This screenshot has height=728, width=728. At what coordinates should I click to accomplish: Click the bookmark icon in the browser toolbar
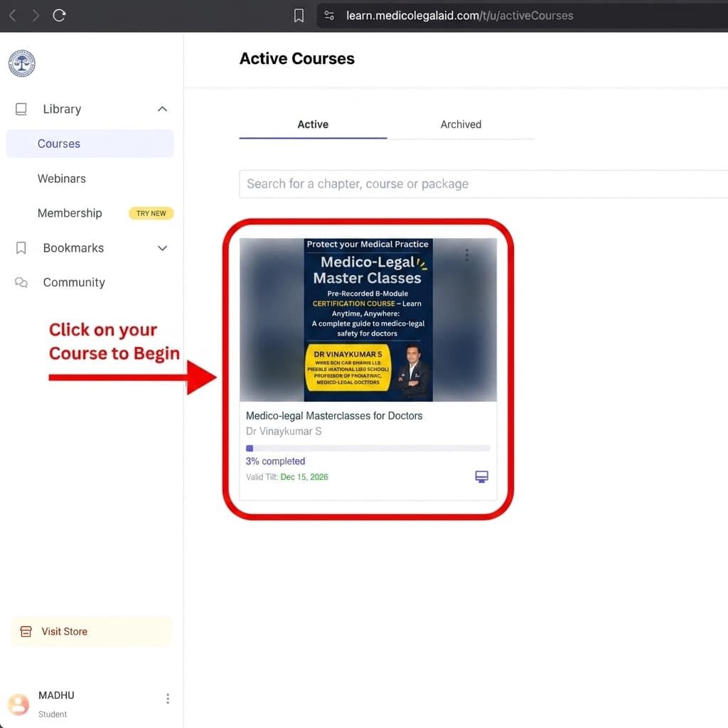(299, 16)
